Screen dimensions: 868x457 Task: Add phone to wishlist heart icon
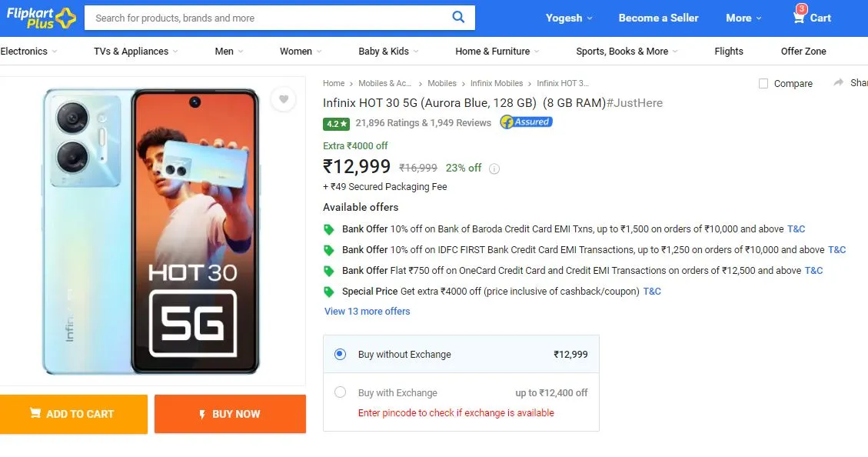[x=284, y=99]
